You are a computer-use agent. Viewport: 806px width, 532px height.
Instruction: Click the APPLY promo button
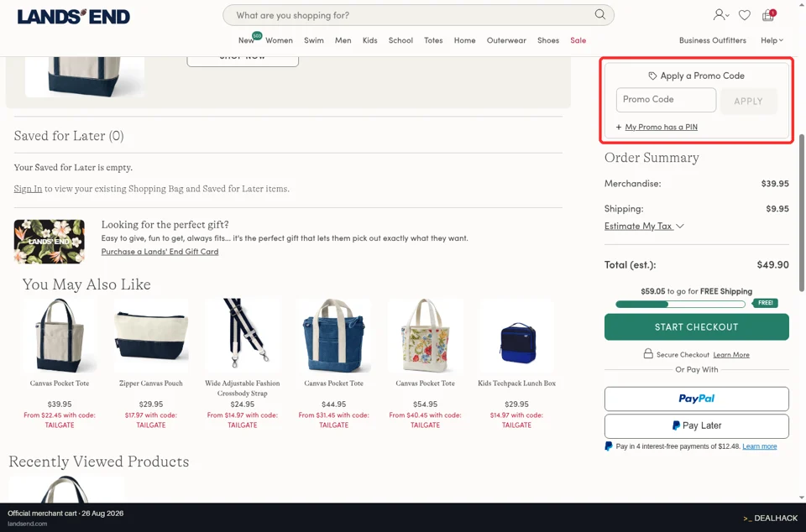(748, 102)
